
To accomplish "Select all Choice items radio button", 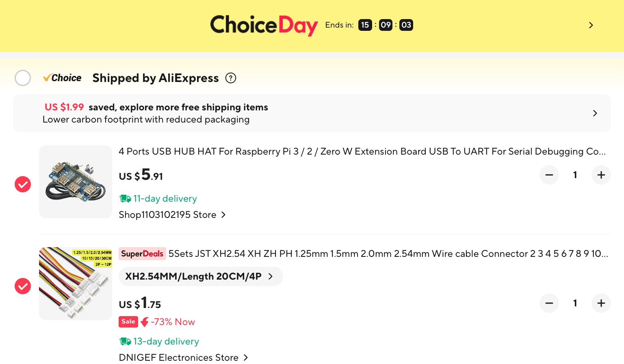I will tap(23, 78).
